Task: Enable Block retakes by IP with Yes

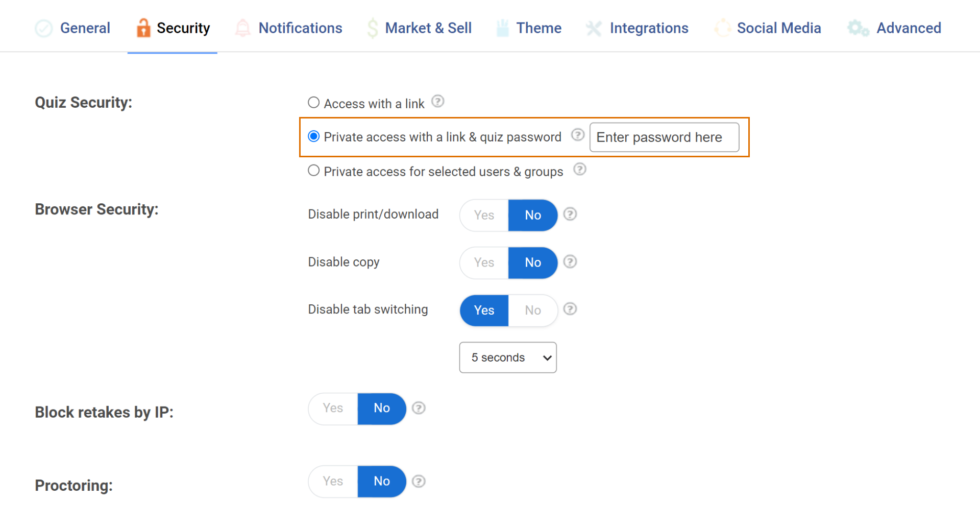Action: tap(333, 408)
